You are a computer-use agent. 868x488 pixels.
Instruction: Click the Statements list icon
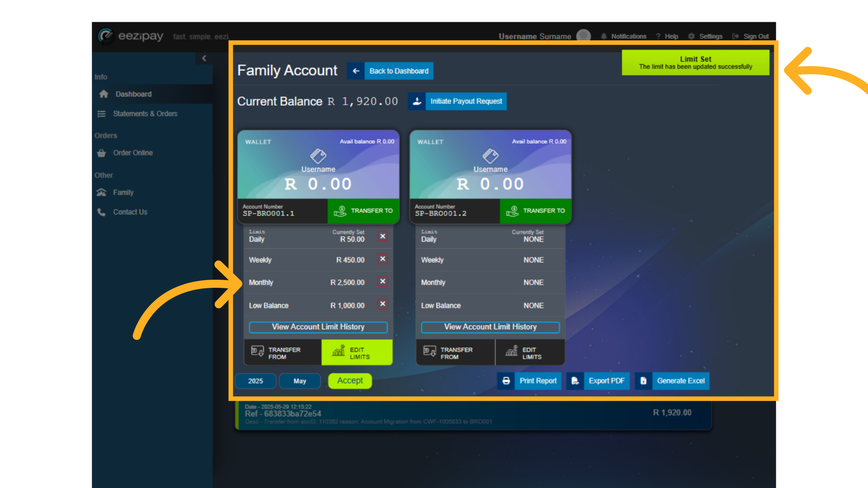[102, 114]
